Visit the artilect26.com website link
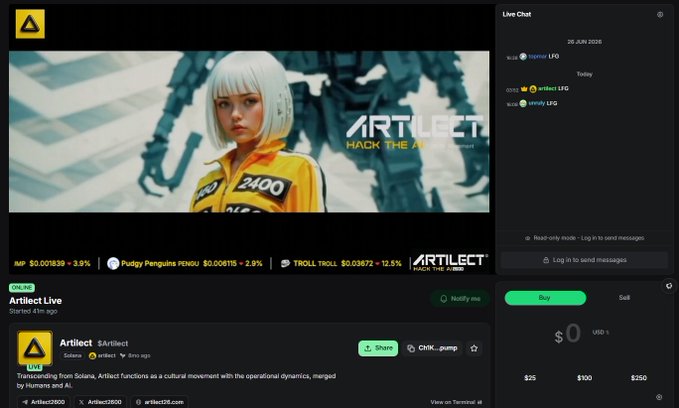Viewport: 679px width, 408px height. click(x=159, y=402)
